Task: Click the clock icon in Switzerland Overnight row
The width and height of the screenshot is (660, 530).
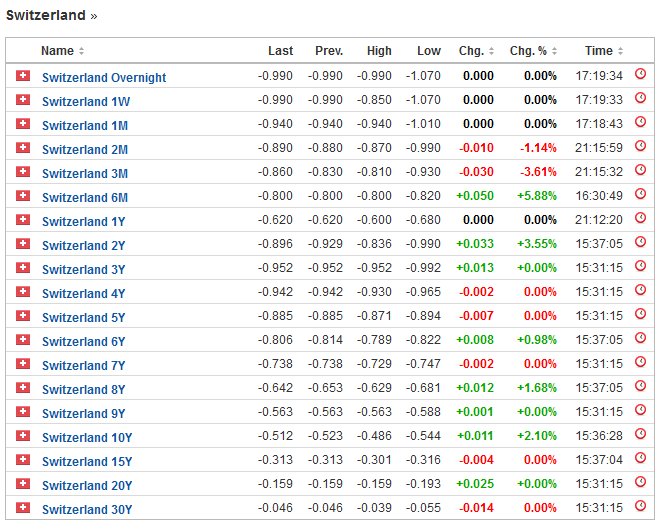Action: click(640, 74)
